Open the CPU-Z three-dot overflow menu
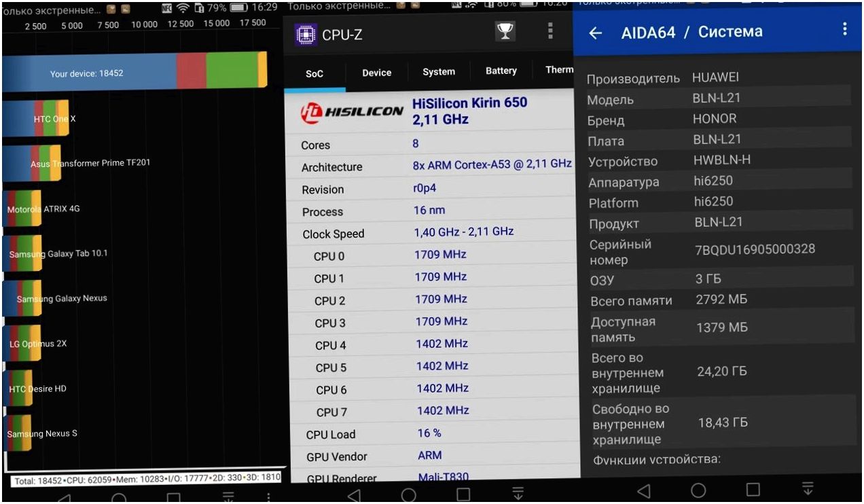This screenshot has width=864, height=504. pyautogui.click(x=550, y=31)
